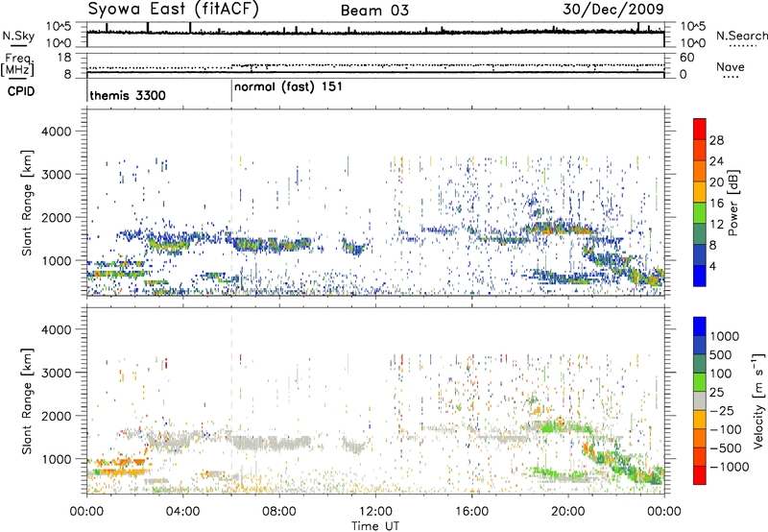The image size is (768, 532).
Task: Click the '4' power colorbar tick
Action: pyautogui.click(x=712, y=267)
